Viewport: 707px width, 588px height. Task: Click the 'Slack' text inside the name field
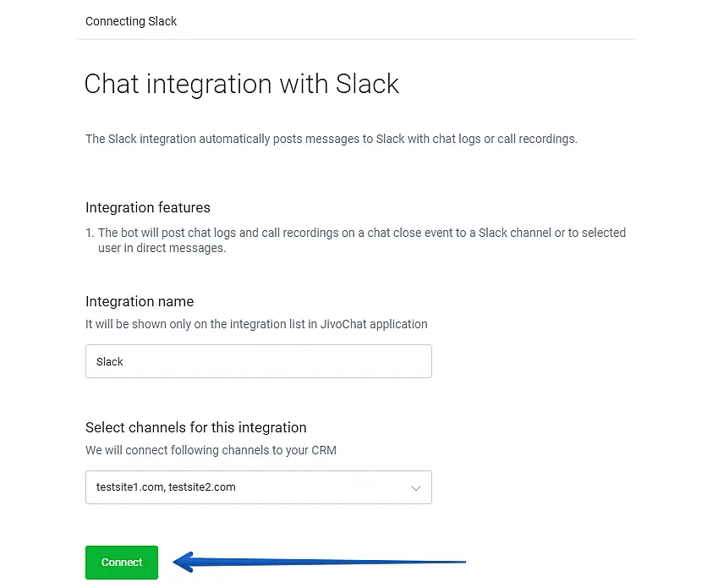(x=110, y=361)
